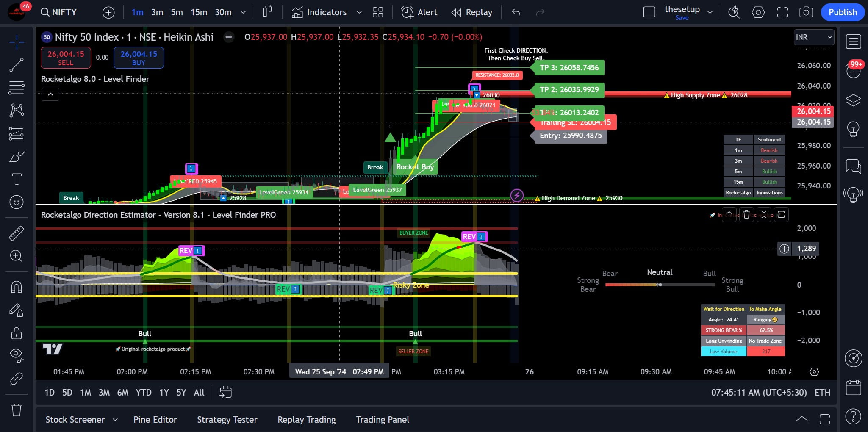Open the Alert creation dialog

coord(419,12)
